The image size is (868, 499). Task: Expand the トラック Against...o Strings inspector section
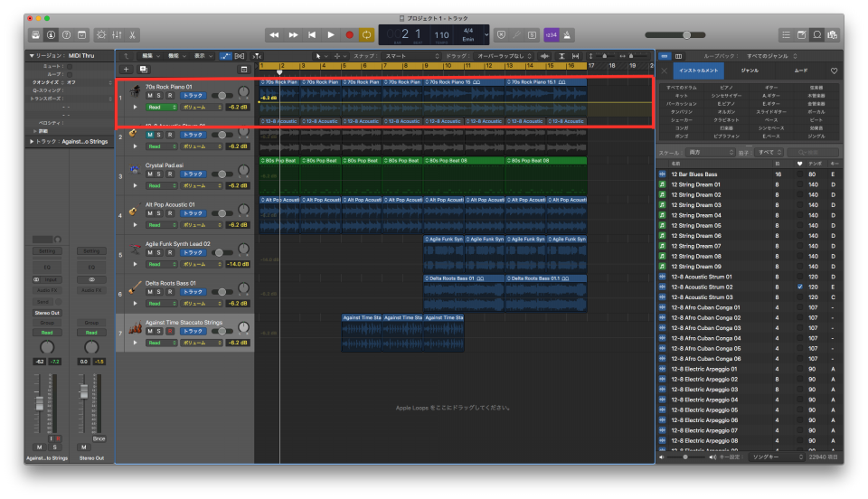tap(32, 142)
